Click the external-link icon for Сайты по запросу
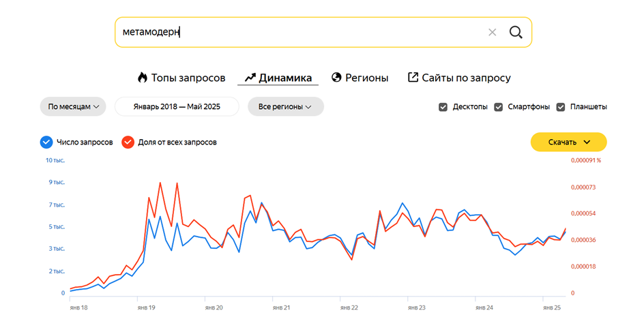 (x=413, y=78)
